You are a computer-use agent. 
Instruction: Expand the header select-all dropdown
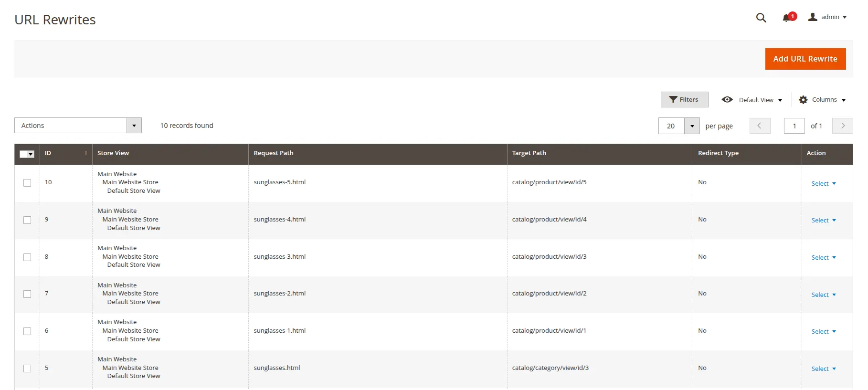click(x=31, y=154)
